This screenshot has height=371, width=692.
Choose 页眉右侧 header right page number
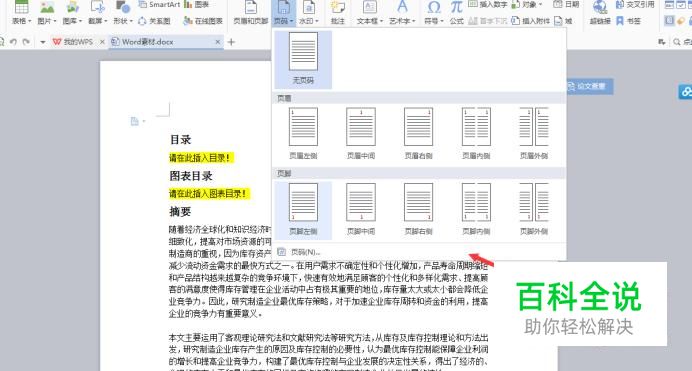coord(418,133)
